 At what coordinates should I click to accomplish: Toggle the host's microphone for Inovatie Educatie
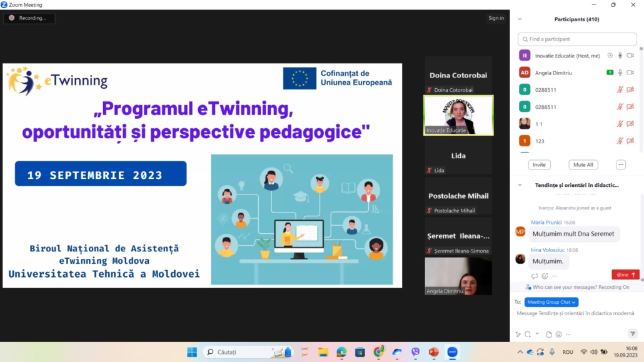(619, 56)
